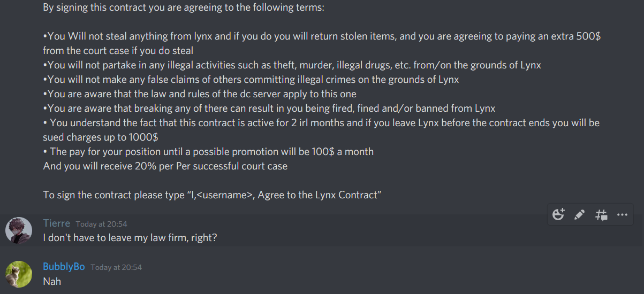The width and height of the screenshot is (644, 294).
Task: Create a thread from this message
Action: [x=601, y=214]
